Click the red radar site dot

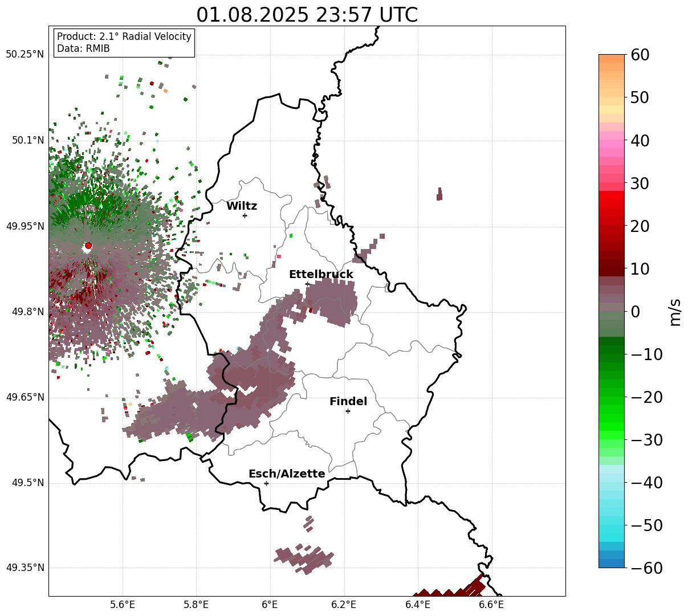pos(88,246)
